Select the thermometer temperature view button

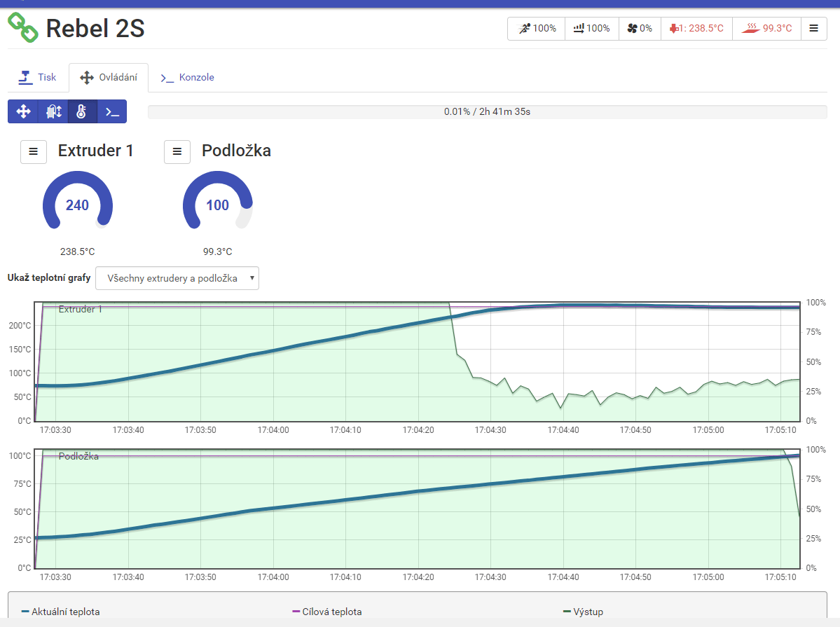(82, 111)
